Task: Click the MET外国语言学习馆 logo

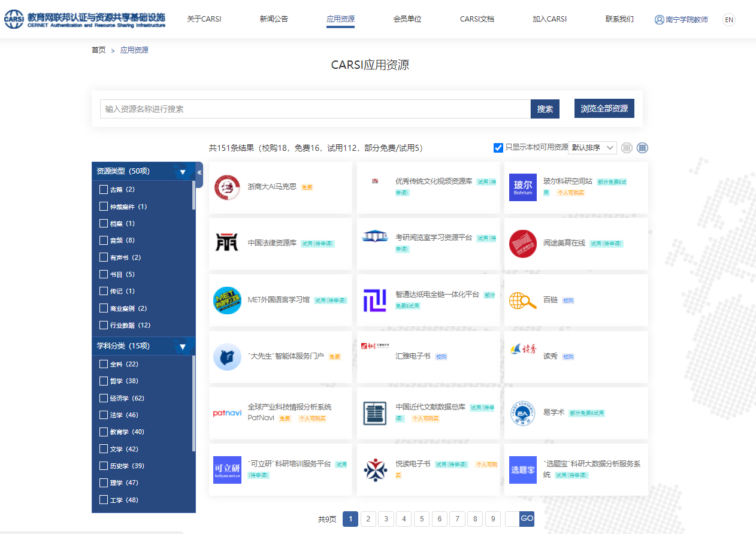Action: 228,301
